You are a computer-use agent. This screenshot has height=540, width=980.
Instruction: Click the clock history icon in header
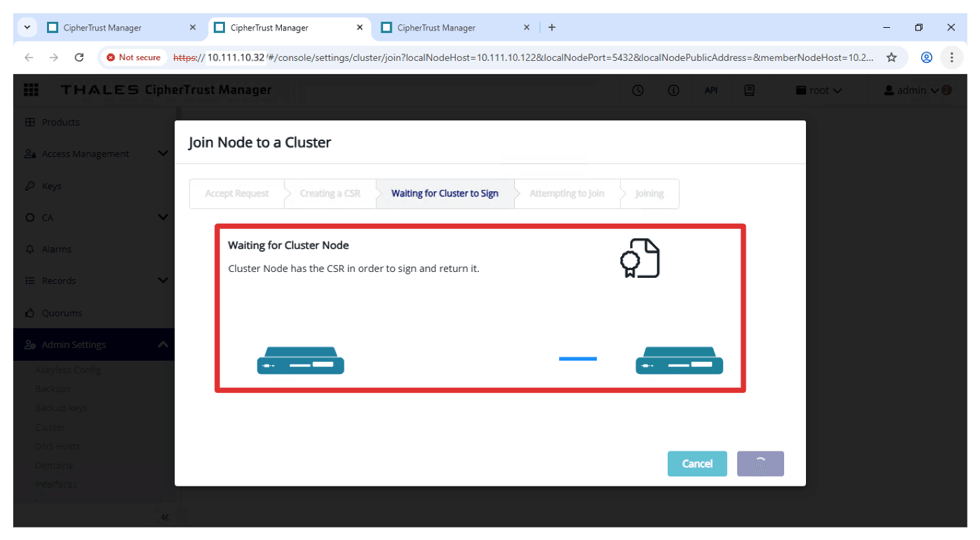click(x=638, y=91)
